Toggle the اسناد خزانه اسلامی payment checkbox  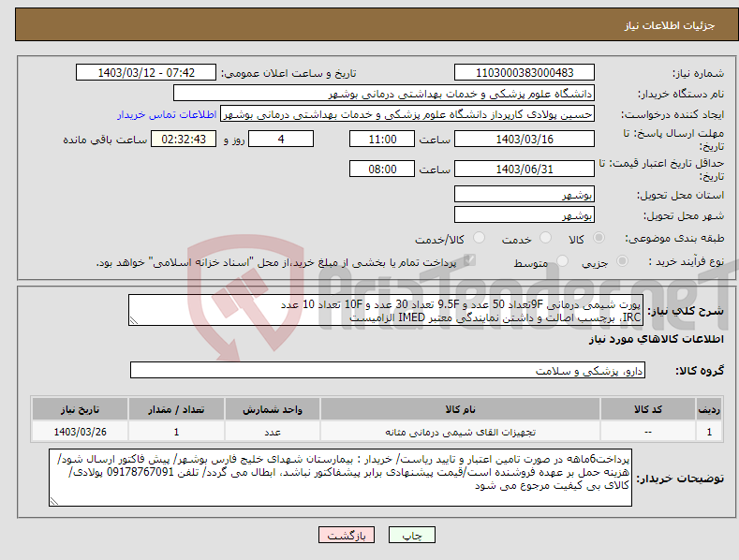click(469, 260)
